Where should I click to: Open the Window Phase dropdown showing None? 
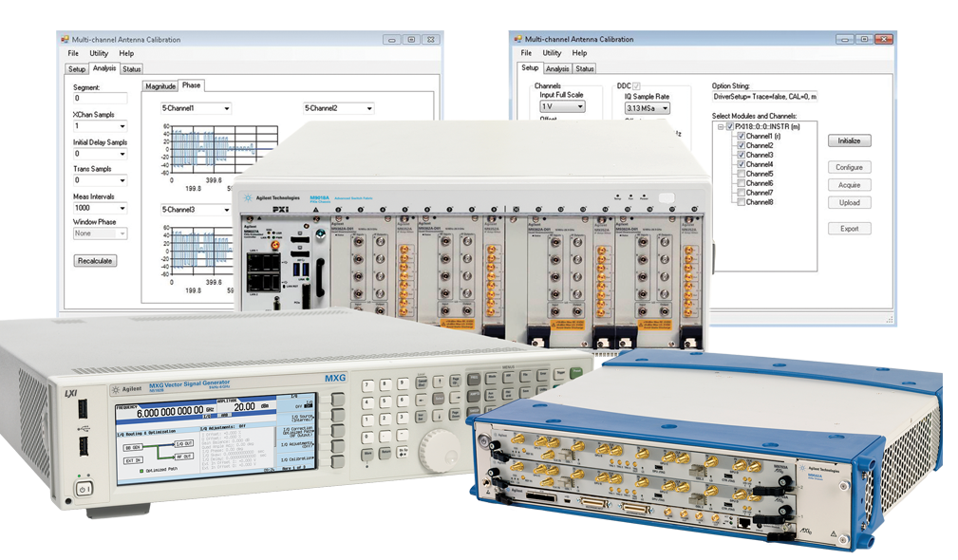(x=101, y=233)
